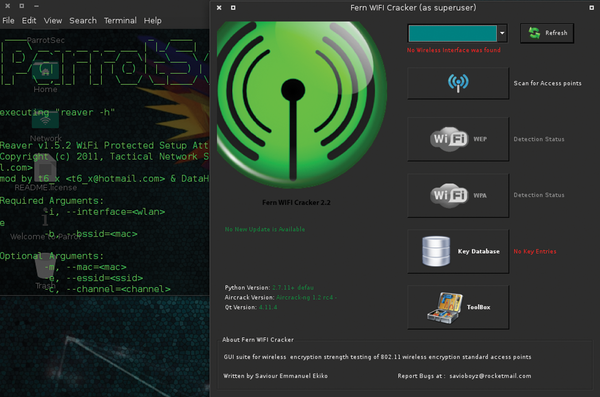Click the Qt Version 4.11.4 value

pos(268,307)
